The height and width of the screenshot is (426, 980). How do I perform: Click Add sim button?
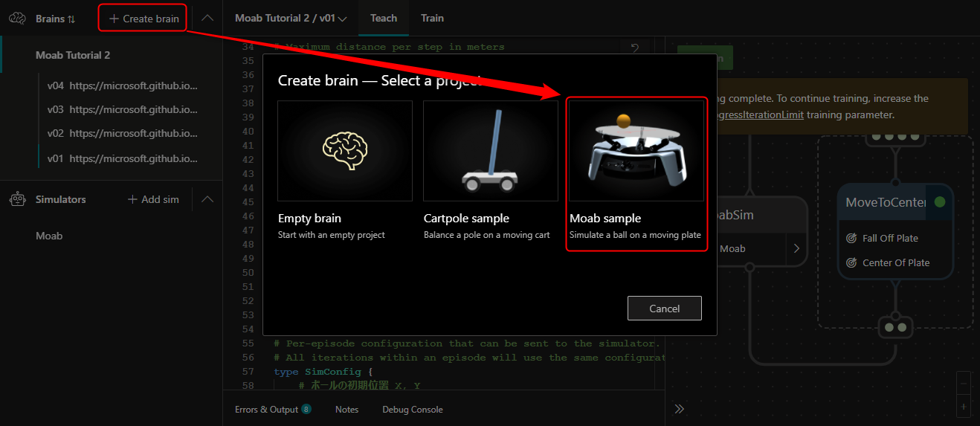point(153,199)
